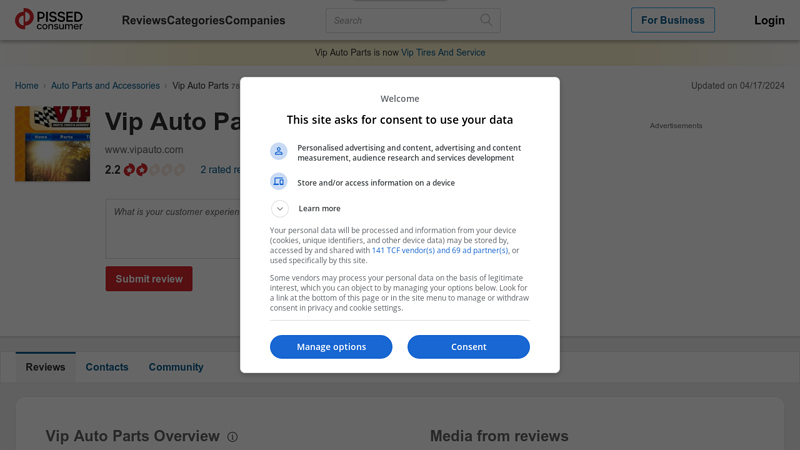The height and width of the screenshot is (450, 800).
Task: Open the Reviews menu item
Action: (144, 20)
